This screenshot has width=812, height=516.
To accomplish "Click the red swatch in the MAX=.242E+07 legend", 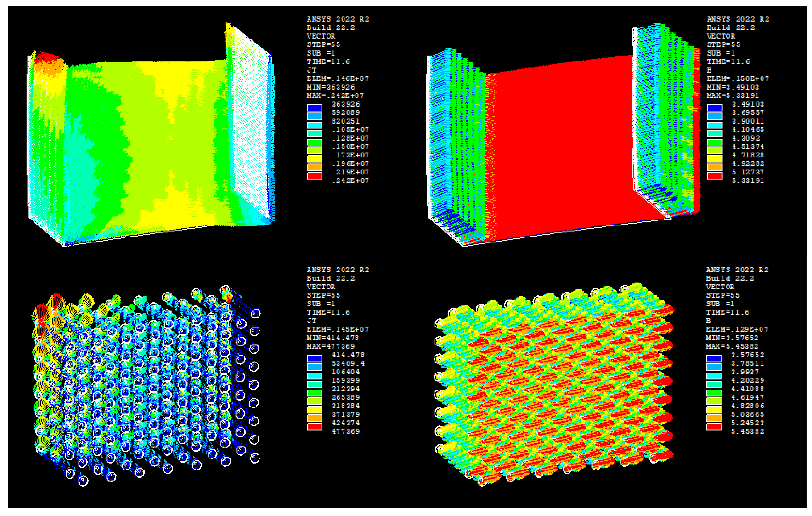I will [314, 175].
